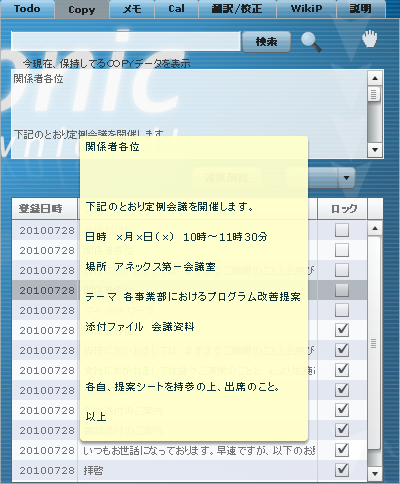Uncheck the first checked lock box, sixth row

[x=342, y=330]
